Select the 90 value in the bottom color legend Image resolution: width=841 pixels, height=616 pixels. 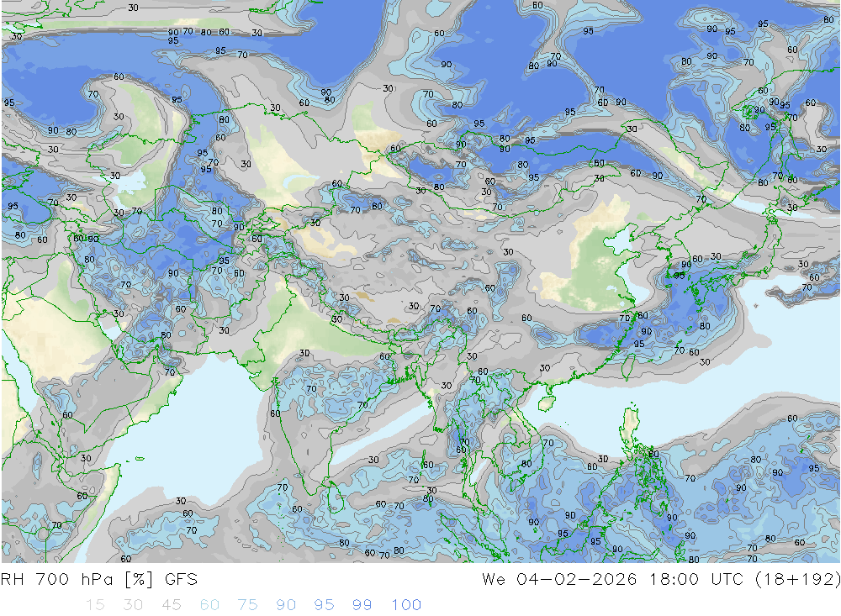(x=286, y=605)
